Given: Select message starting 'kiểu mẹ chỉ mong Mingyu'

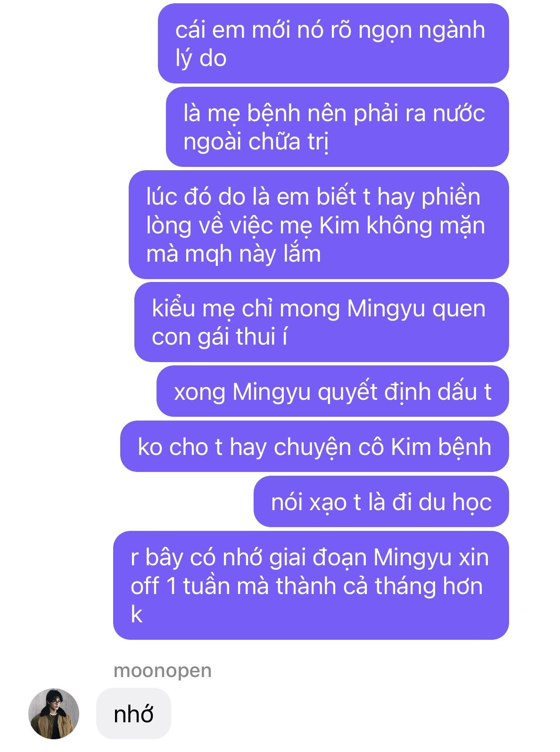Looking at the screenshot, I should (x=321, y=322).
